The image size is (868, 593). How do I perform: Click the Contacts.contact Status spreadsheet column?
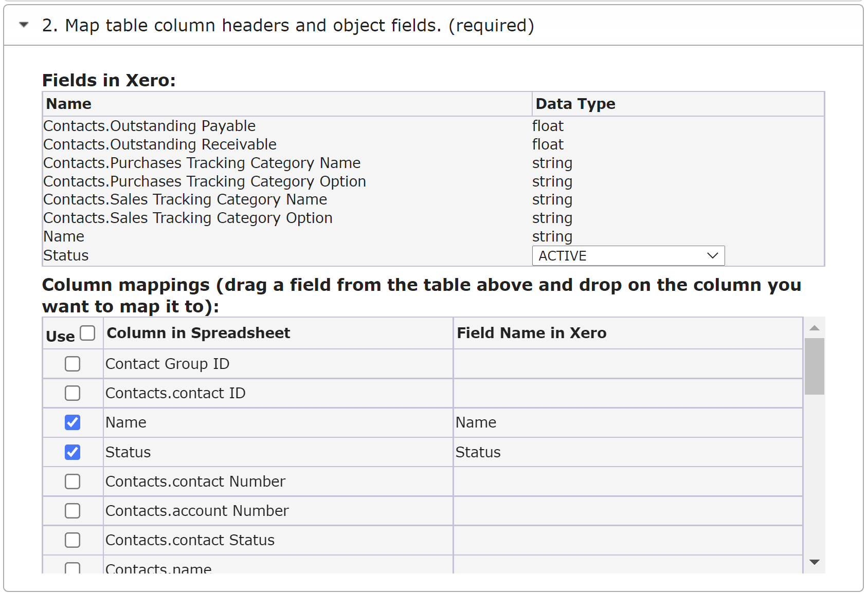pos(278,540)
